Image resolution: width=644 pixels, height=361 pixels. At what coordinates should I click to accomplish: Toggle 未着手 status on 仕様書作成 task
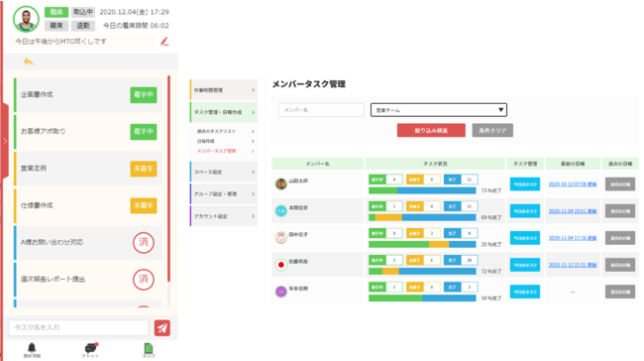pyautogui.click(x=144, y=205)
